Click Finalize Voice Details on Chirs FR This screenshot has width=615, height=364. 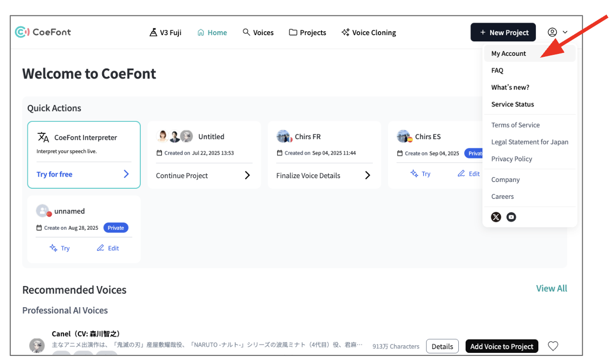tap(308, 176)
